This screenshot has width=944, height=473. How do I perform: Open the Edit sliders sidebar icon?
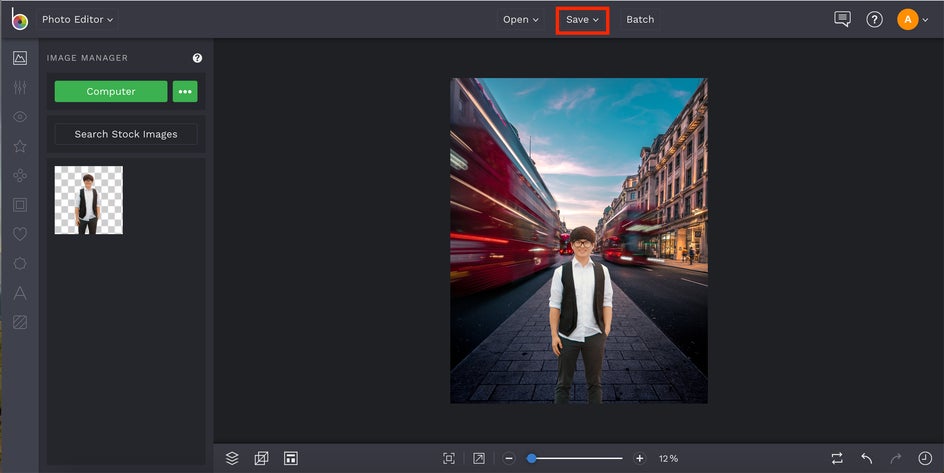[x=20, y=87]
